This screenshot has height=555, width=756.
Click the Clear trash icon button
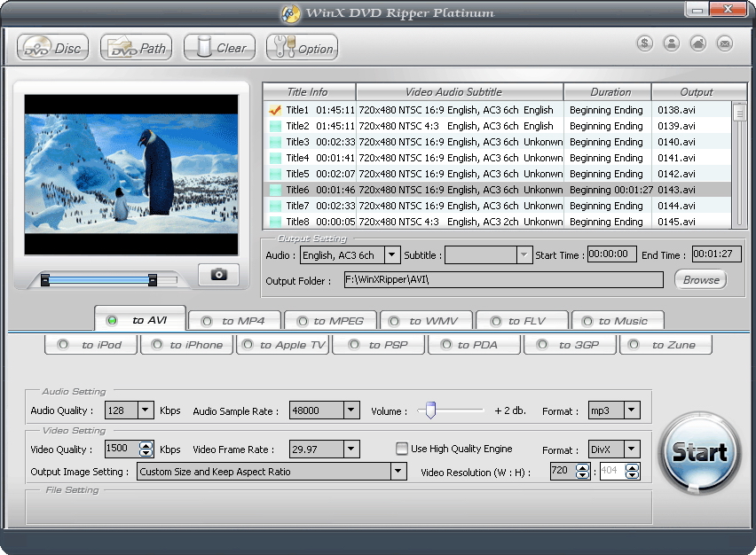point(219,48)
